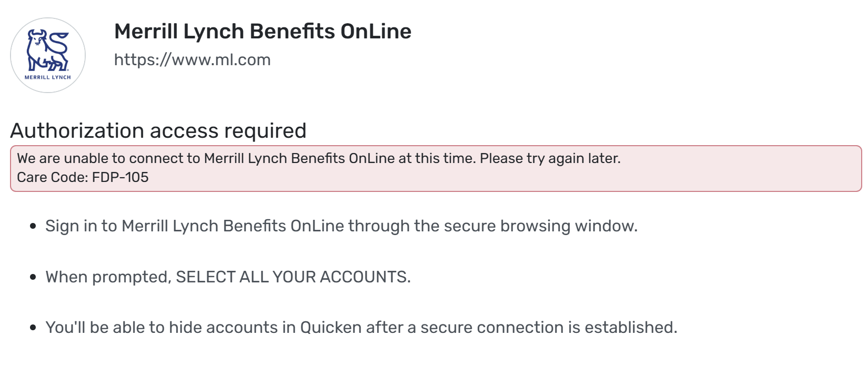The height and width of the screenshot is (366, 868).
Task: Click the unable to connect error message
Action: (247, 158)
